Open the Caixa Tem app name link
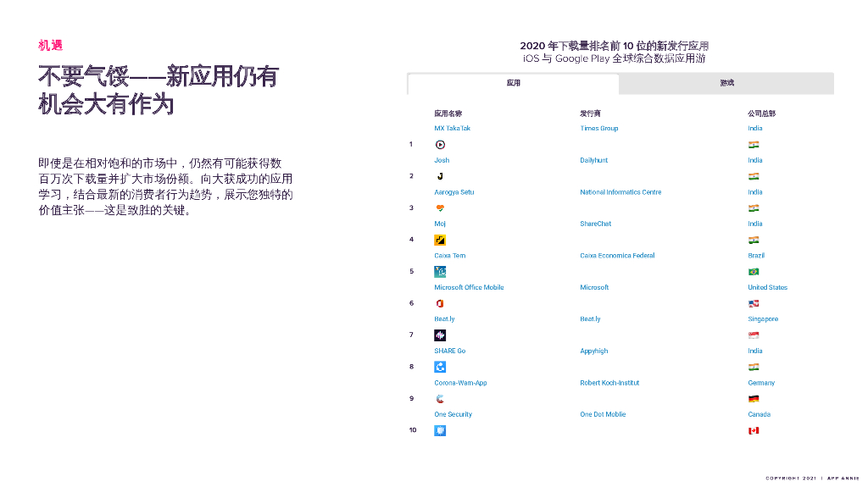The height and width of the screenshot is (487, 868). click(x=449, y=256)
